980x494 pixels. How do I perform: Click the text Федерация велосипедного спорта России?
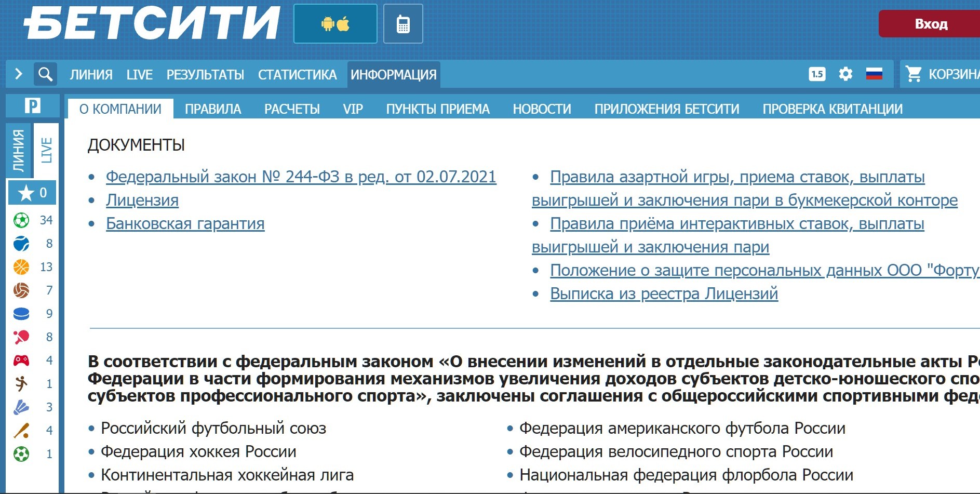click(x=676, y=451)
